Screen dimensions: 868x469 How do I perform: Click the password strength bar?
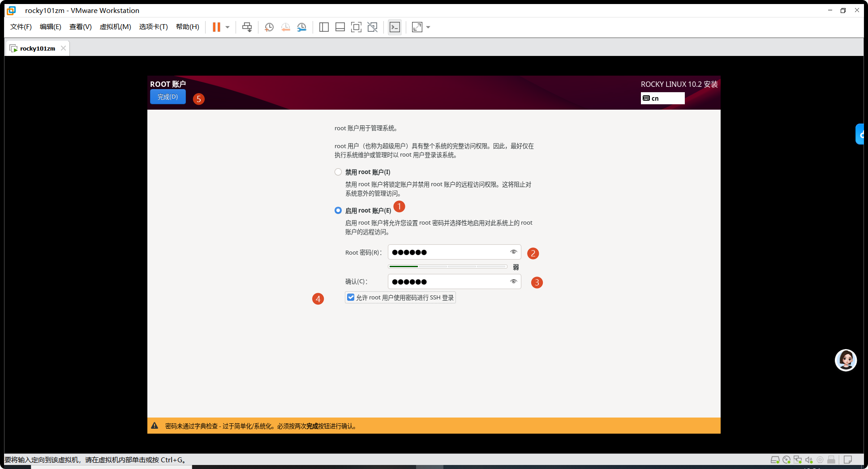pyautogui.click(x=448, y=267)
